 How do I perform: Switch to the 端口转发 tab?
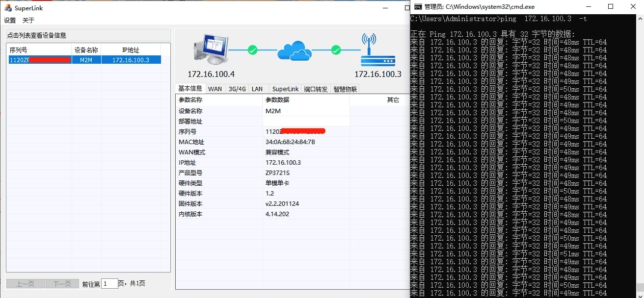click(x=316, y=89)
